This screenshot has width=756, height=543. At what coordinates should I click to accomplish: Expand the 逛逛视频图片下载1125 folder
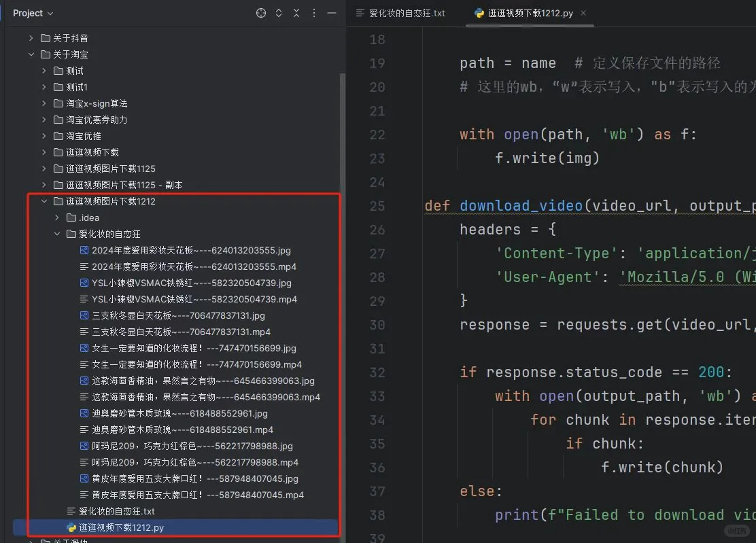[44, 169]
